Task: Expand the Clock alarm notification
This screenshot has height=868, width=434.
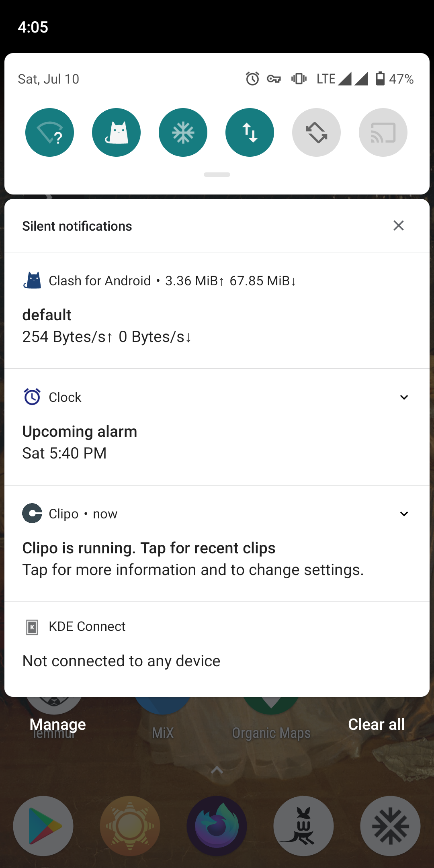Action: click(404, 397)
